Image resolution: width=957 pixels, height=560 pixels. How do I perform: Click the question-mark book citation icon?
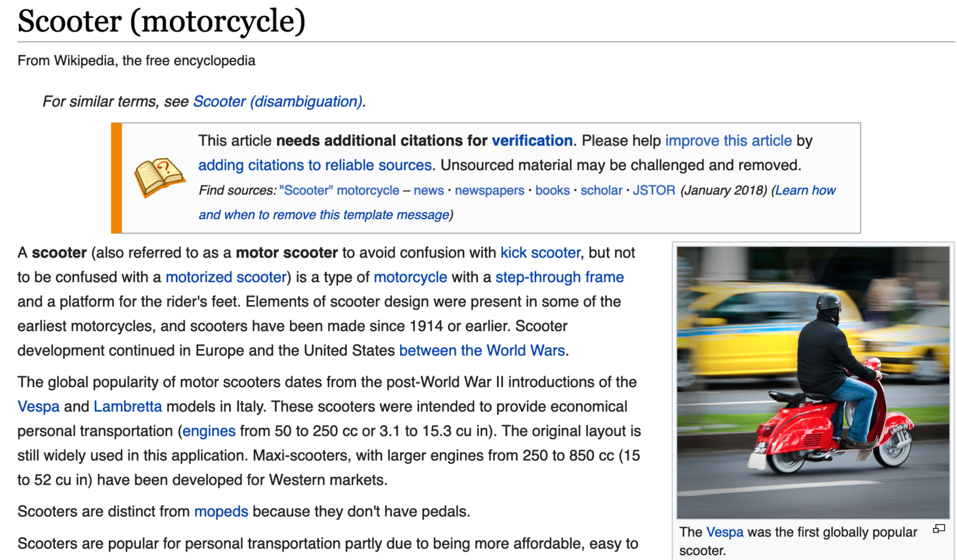159,177
